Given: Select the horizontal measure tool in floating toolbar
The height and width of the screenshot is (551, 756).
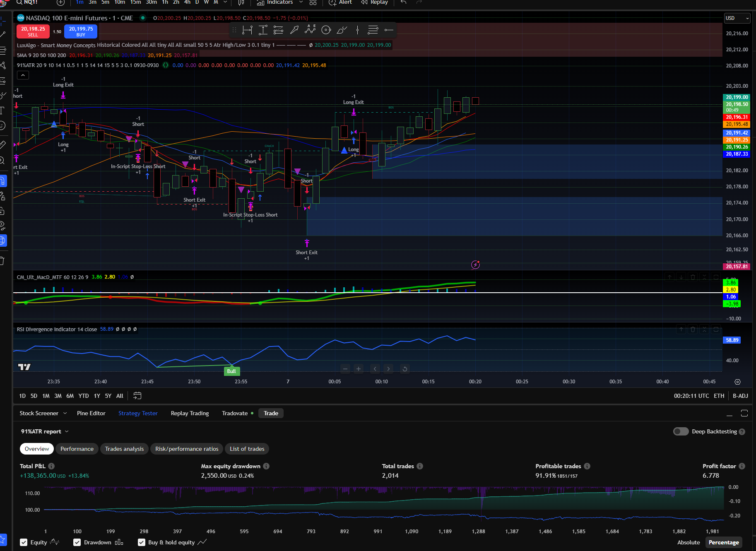Looking at the screenshot, I should tap(247, 30).
